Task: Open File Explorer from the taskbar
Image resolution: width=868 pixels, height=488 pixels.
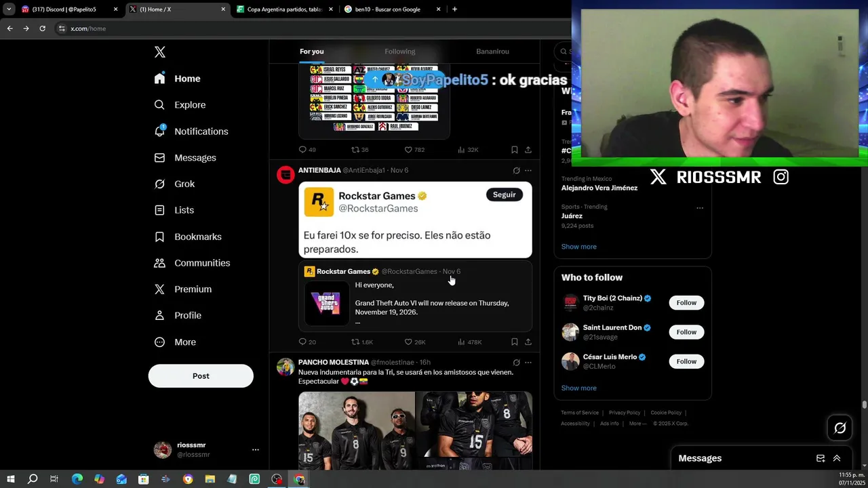Action: (x=210, y=480)
